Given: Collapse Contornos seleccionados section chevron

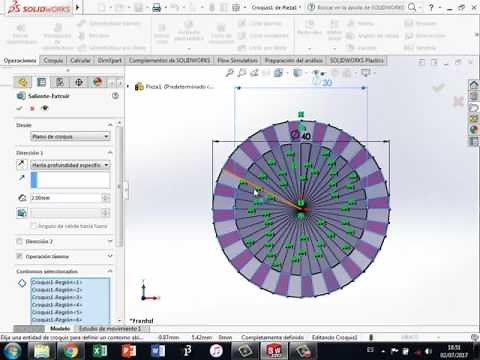Looking at the screenshot, I should [x=110, y=271].
